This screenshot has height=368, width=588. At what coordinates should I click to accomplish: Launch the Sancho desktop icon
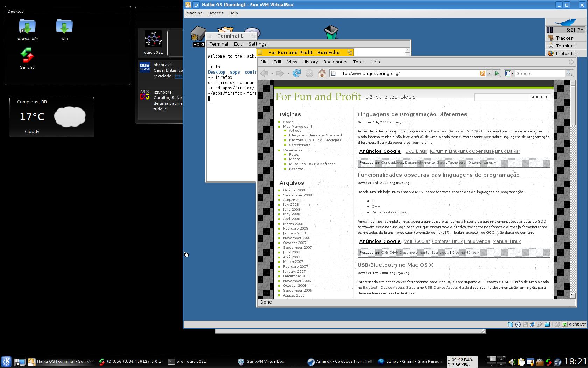coord(27,59)
